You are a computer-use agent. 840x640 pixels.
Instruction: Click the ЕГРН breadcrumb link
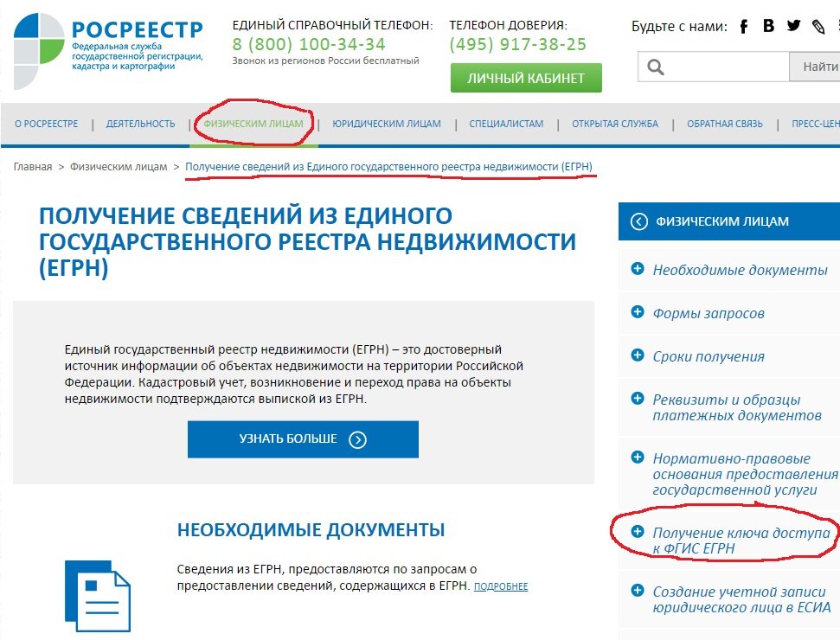(x=389, y=167)
